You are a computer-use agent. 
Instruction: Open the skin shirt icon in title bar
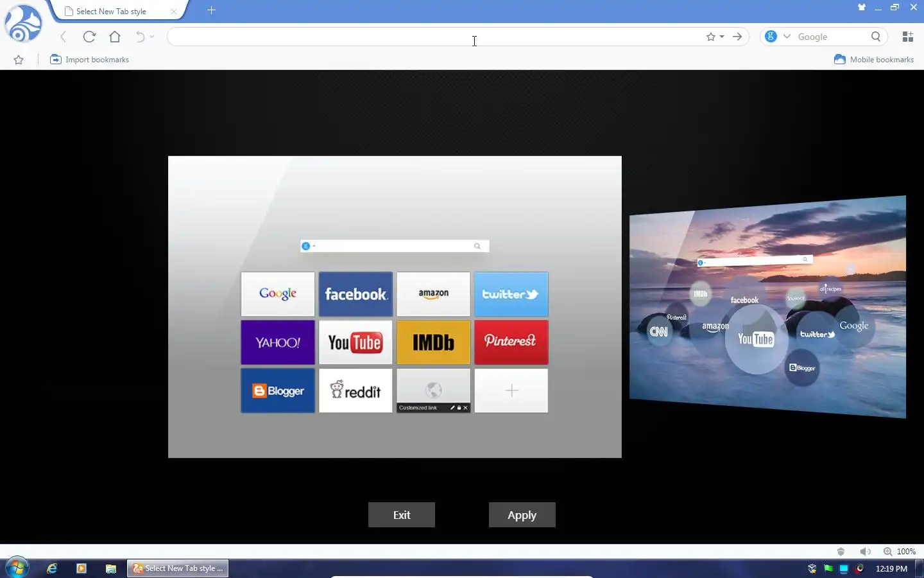click(862, 7)
